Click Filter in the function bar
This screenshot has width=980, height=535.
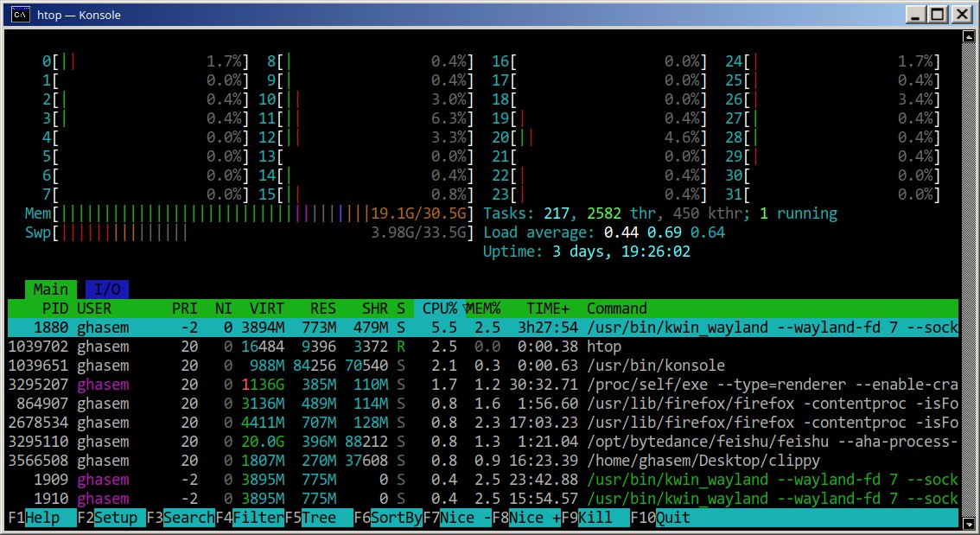[x=250, y=518]
